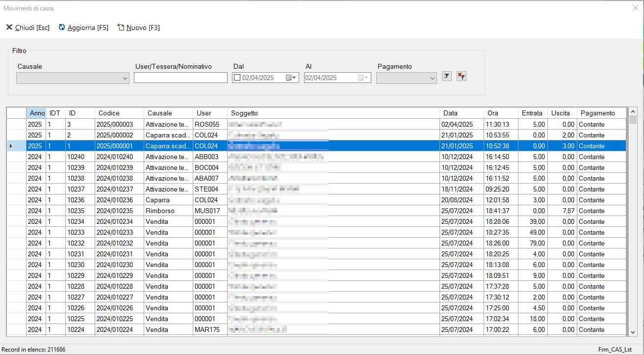
Task: Sort by the Causale column header
Action: [168, 113]
